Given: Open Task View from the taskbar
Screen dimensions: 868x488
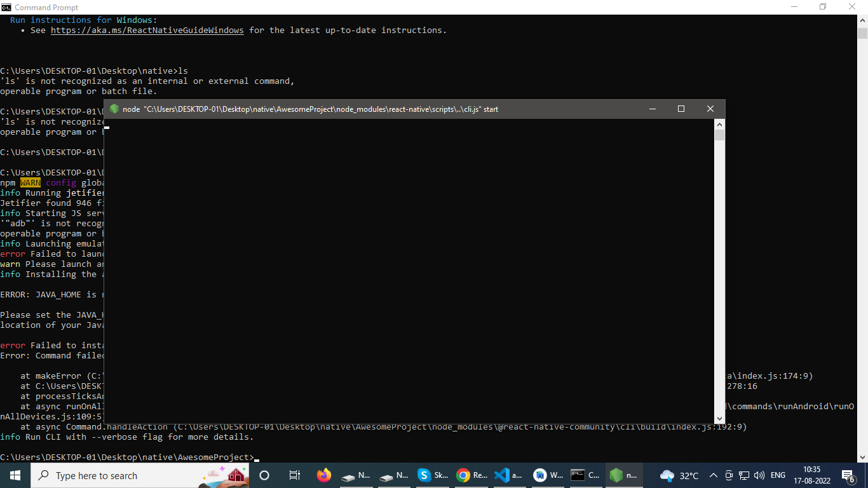Looking at the screenshot, I should pyautogui.click(x=294, y=475).
